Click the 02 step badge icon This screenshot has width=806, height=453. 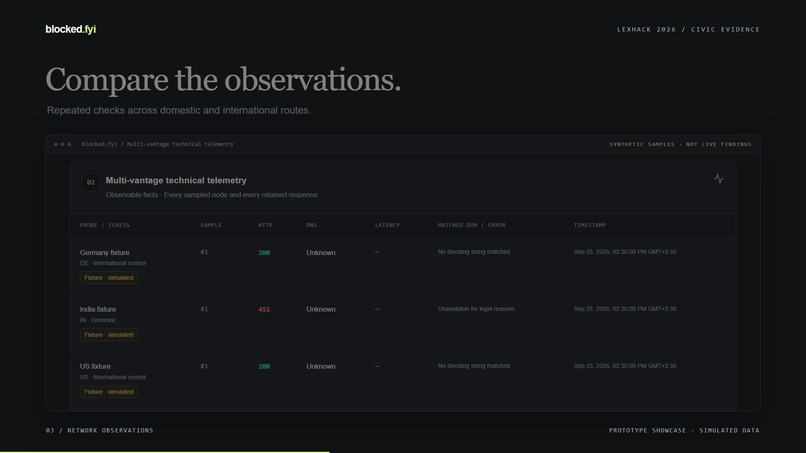point(90,182)
